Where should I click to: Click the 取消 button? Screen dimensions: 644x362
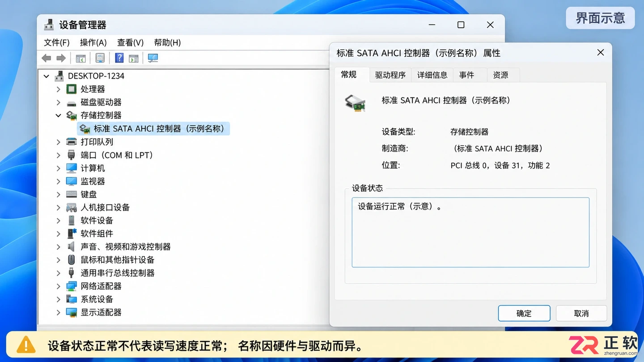581,313
